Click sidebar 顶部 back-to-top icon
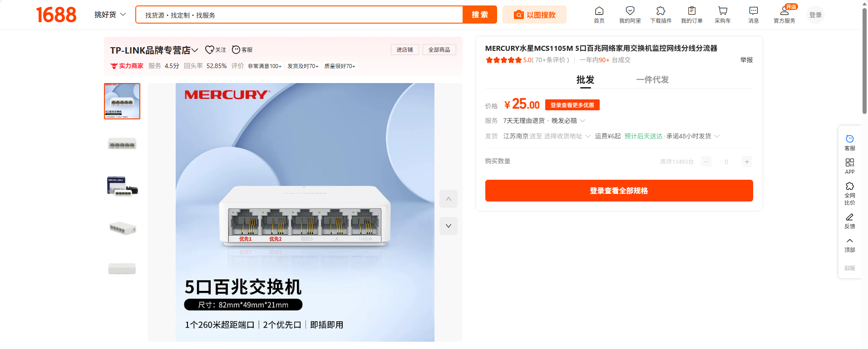Image resolution: width=868 pixels, height=349 pixels. tap(850, 245)
